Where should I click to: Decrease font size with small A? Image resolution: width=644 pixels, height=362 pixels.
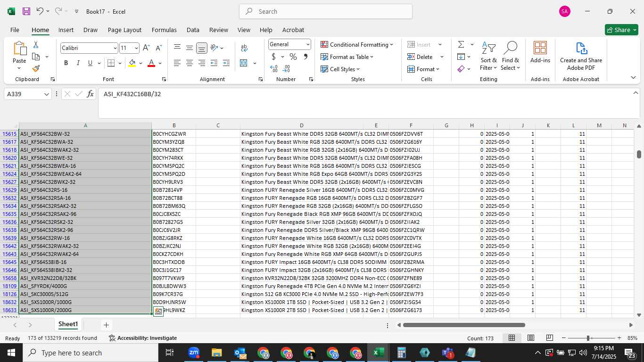[158, 48]
